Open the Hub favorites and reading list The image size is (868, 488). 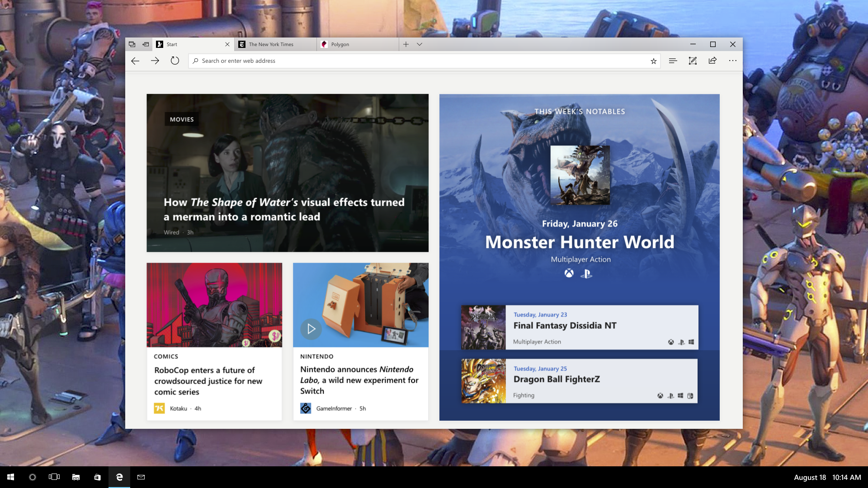click(673, 61)
